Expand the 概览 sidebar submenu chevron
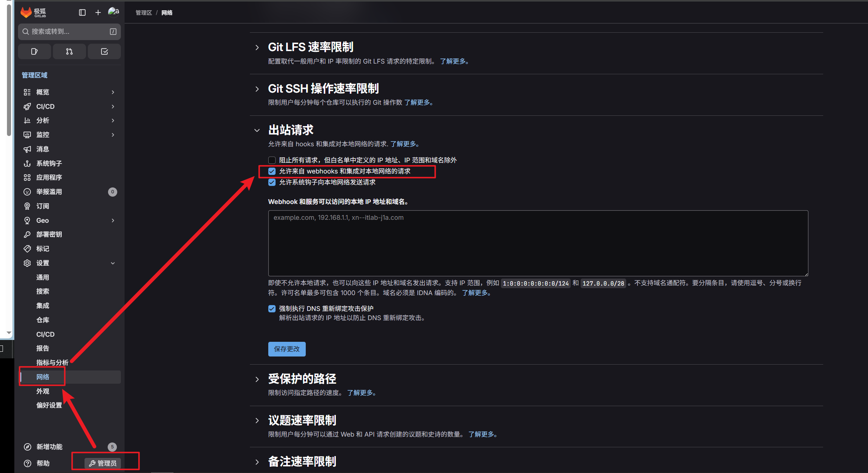 coord(113,92)
